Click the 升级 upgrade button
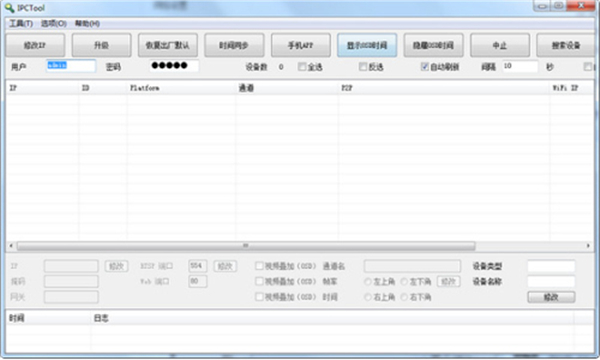 tap(101, 45)
